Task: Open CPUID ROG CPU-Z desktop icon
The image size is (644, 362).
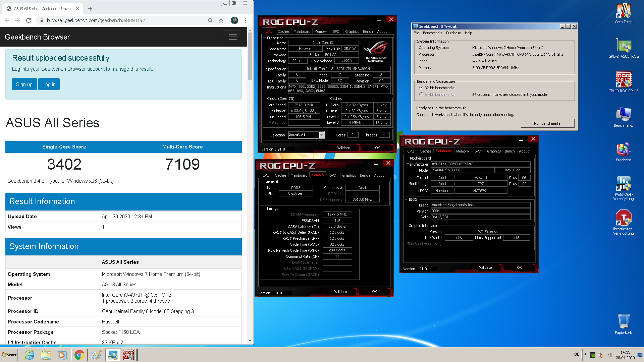Action: (623, 82)
